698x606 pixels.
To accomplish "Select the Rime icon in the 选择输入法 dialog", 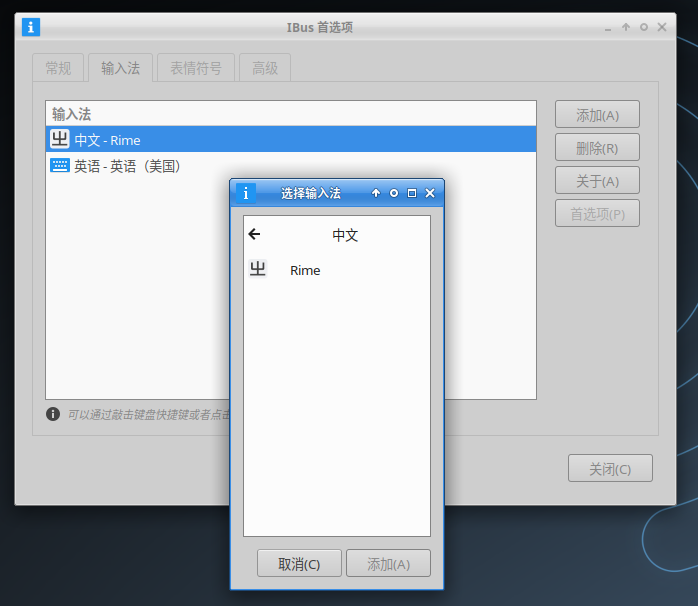I will coord(258,269).
